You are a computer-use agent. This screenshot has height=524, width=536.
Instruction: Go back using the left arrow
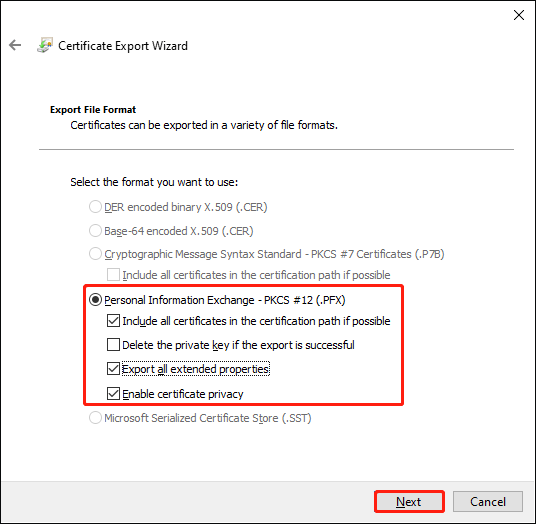[x=15, y=45]
